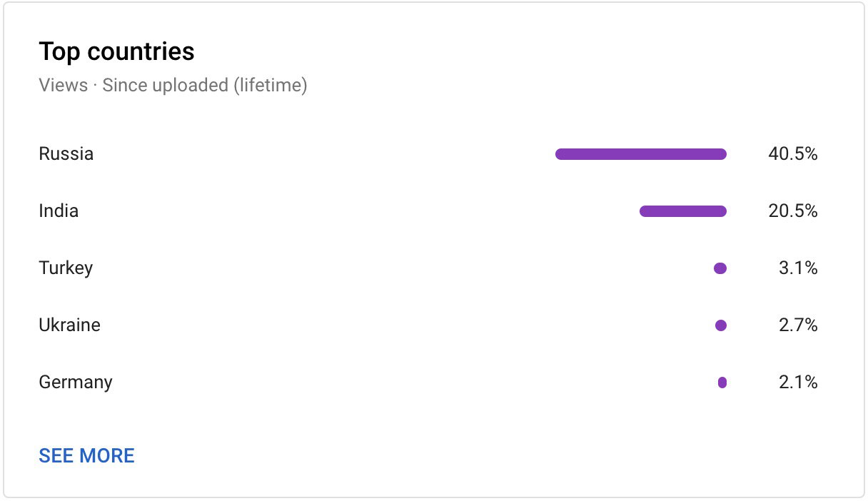The image size is (868, 501).
Task: Select the Russia country label
Action: click(x=66, y=153)
